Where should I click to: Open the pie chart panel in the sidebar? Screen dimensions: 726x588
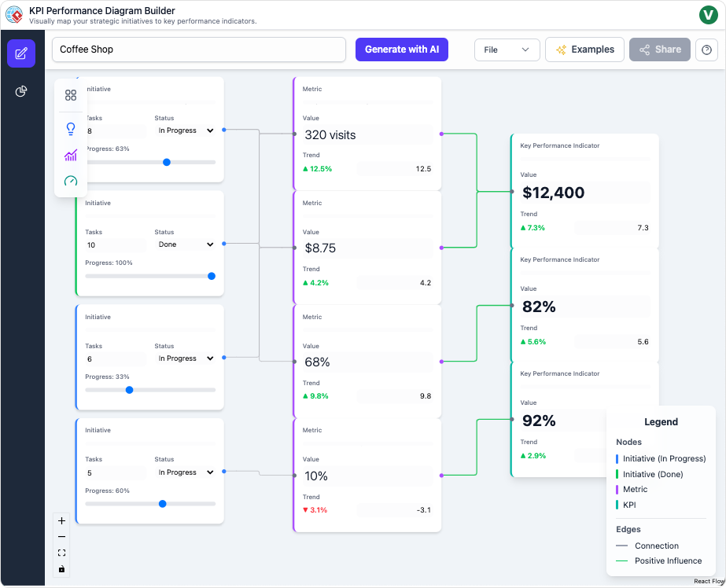[x=21, y=91]
